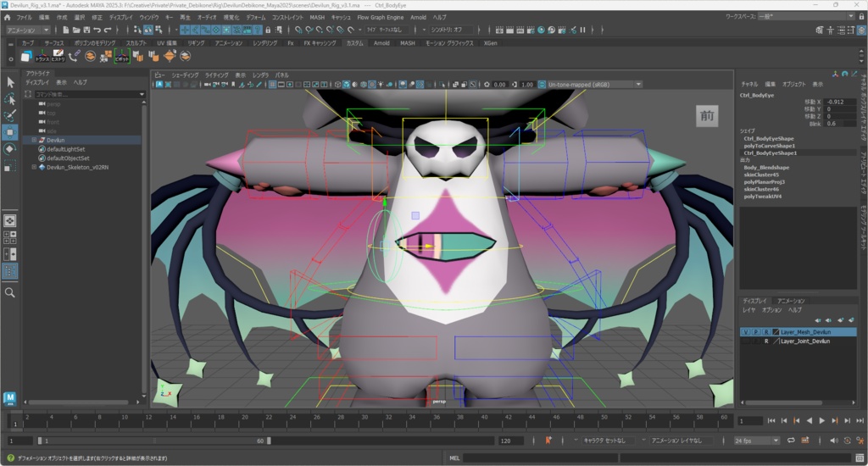Open the デフォーム menu
Screen dimensions: 868x466
pyautogui.click(x=255, y=17)
